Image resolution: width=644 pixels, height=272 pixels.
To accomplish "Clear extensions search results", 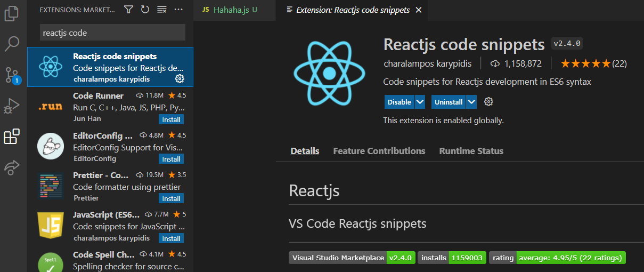I will tap(162, 10).
